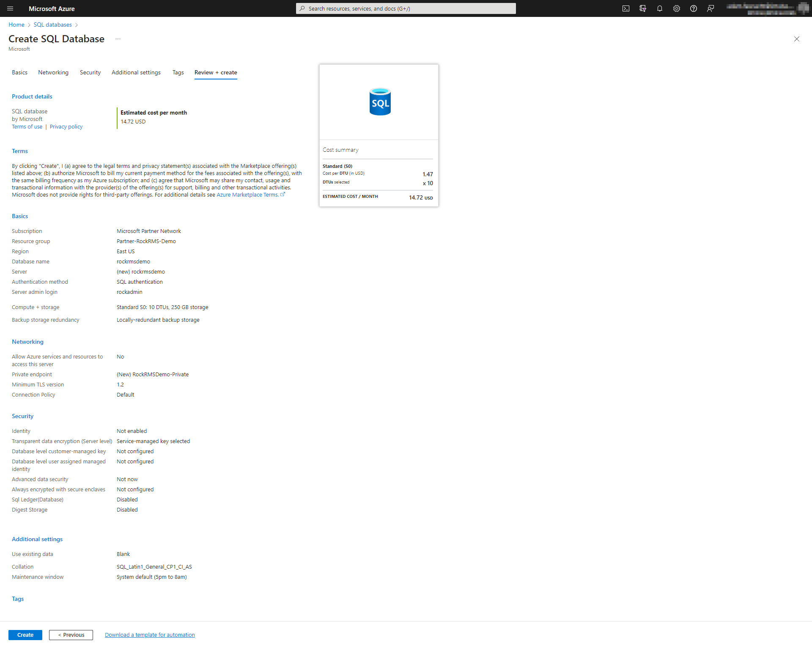The image size is (812, 649).
Task: Close the Create SQL Database page
Action: tap(797, 38)
